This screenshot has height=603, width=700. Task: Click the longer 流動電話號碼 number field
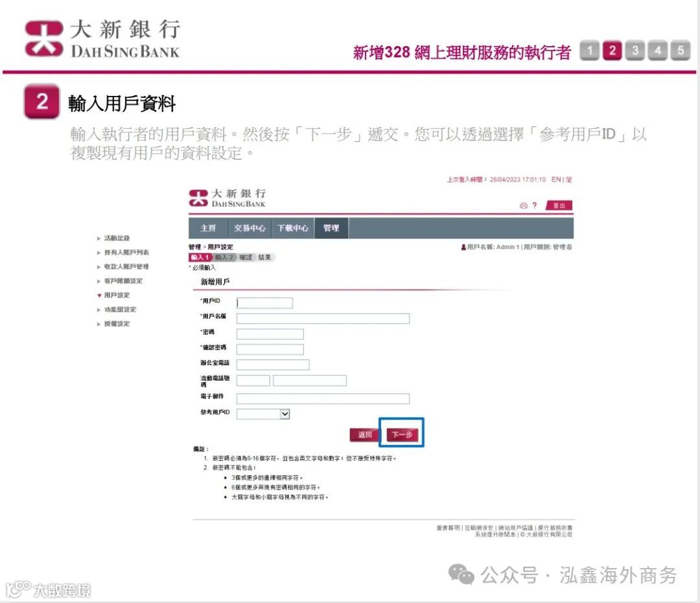(x=310, y=381)
